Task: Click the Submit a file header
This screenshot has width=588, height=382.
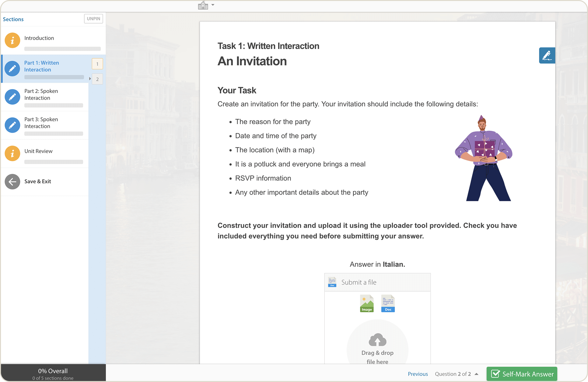Action: 377,282
